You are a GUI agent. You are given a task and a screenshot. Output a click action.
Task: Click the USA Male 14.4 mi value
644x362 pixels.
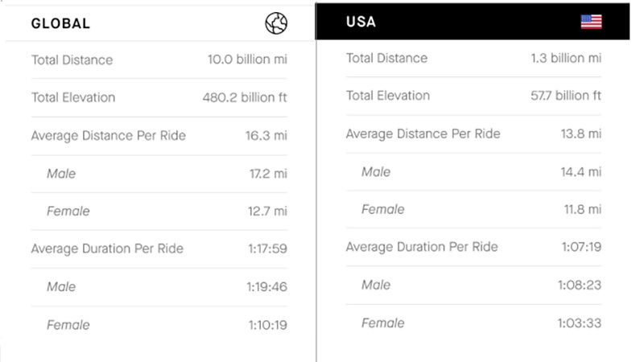(582, 171)
